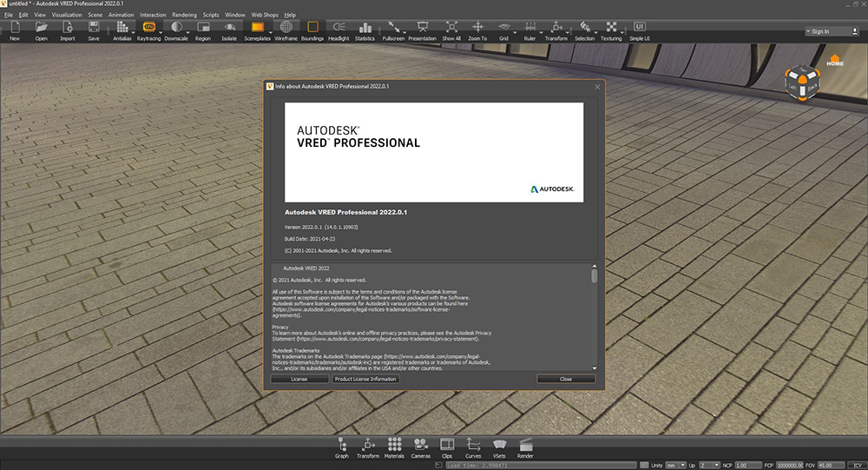Open the Visualization menu
This screenshot has height=470, width=868.
coord(67,15)
